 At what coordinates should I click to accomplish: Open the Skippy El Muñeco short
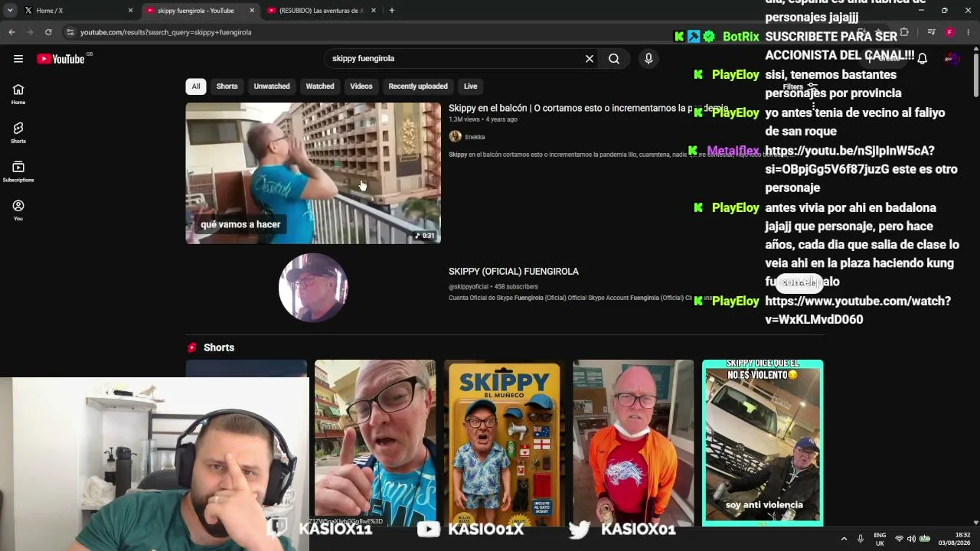point(504,443)
